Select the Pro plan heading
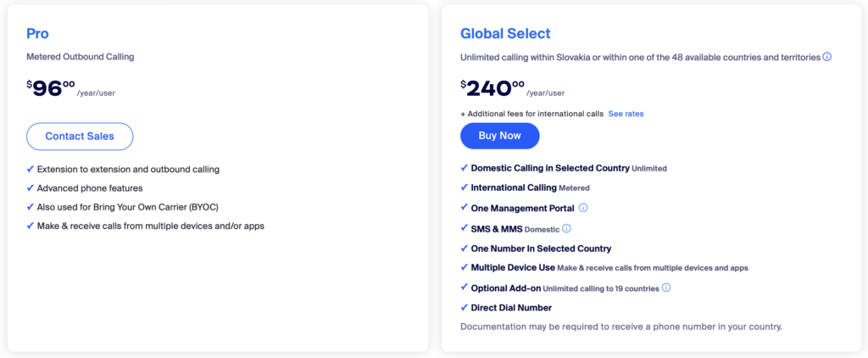This screenshot has width=868, height=358. click(x=37, y=34)
